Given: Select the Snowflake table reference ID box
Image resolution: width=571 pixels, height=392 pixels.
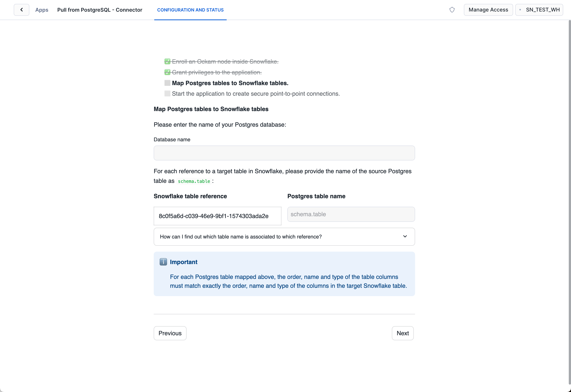Looking at the screenshot, I should [217, 216].
